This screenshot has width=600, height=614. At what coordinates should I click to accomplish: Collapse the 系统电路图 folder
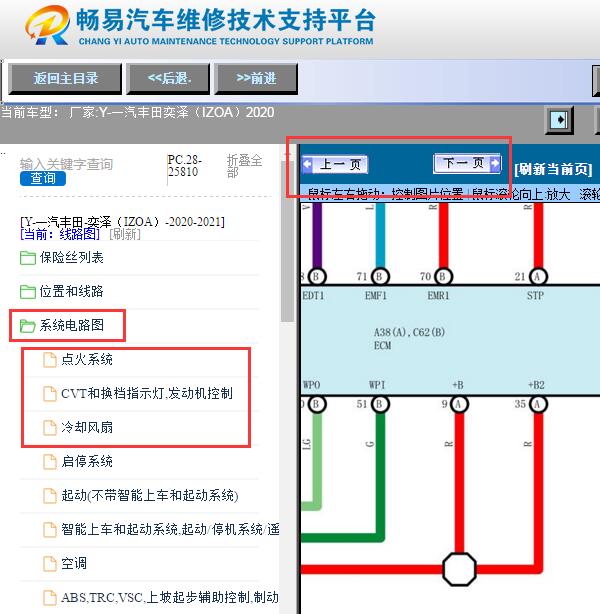click(71, 325)
